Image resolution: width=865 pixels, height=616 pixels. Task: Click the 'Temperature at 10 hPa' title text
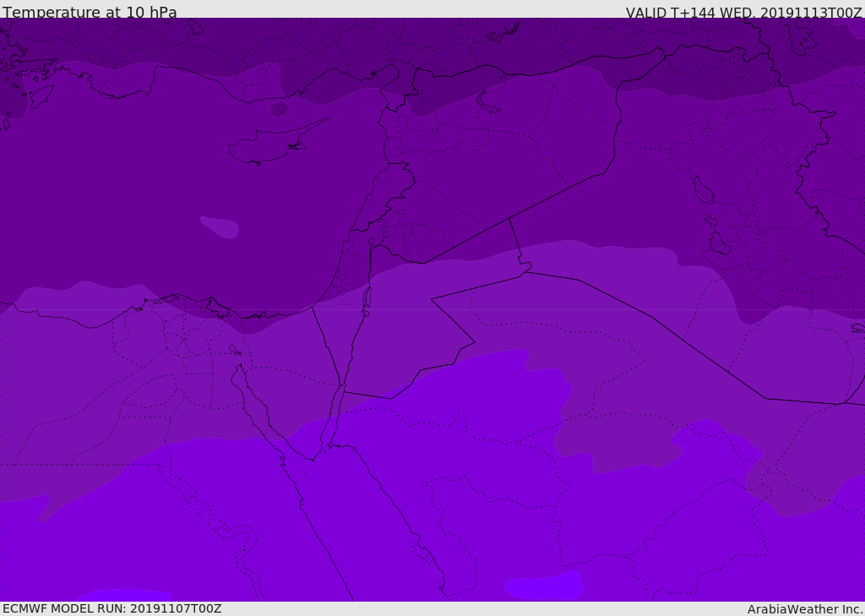coord(90,12)
